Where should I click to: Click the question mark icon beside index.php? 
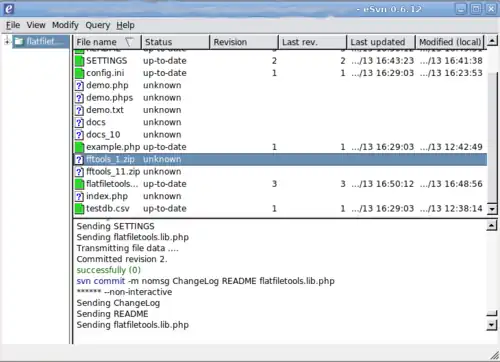pyautogui.click(x=79, y=197)
